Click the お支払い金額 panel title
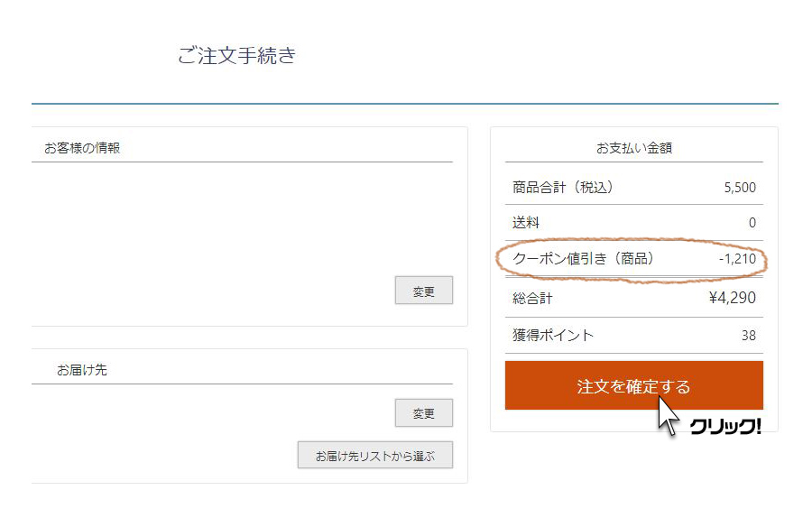Screen dimensions: 812x527 click(634, 148)
